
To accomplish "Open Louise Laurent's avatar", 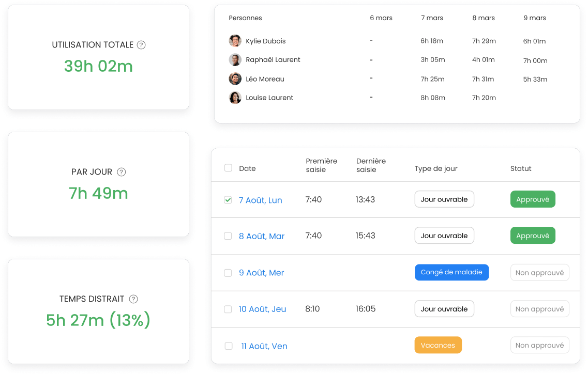I will [x=235, y=98].
